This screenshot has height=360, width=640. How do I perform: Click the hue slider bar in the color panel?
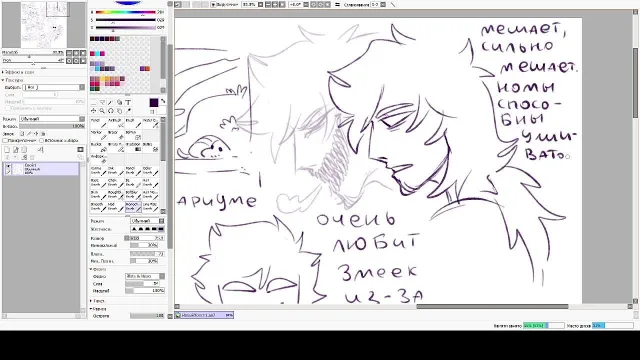[x=125, y=13]
